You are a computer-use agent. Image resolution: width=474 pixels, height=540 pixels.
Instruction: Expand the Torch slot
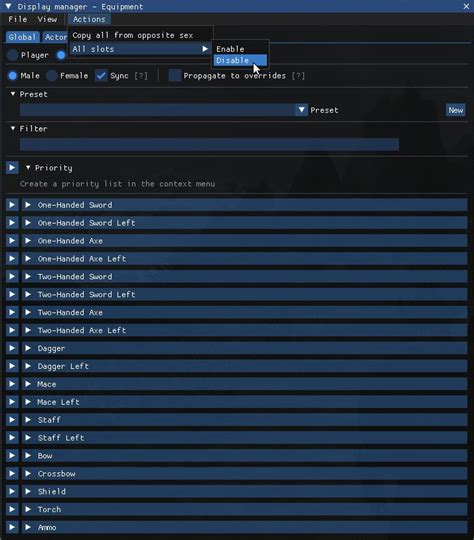[245, 509]
